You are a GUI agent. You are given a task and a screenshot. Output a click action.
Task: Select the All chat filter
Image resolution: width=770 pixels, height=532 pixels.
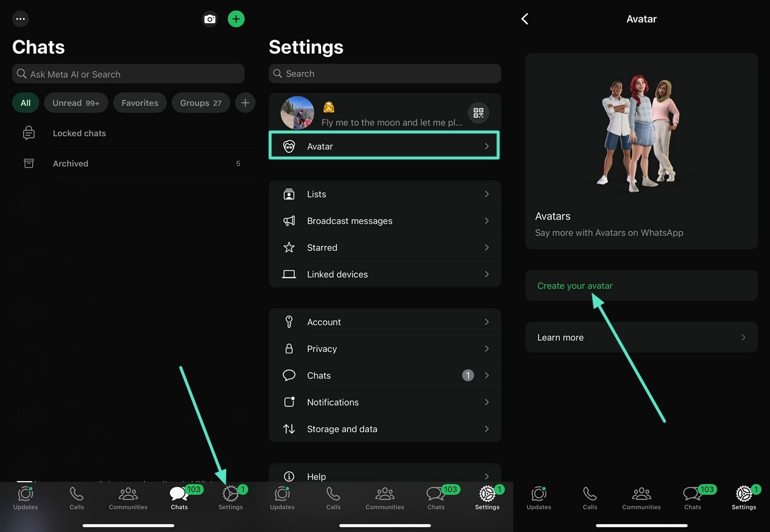pyautogui.click(x=25, y=103)
